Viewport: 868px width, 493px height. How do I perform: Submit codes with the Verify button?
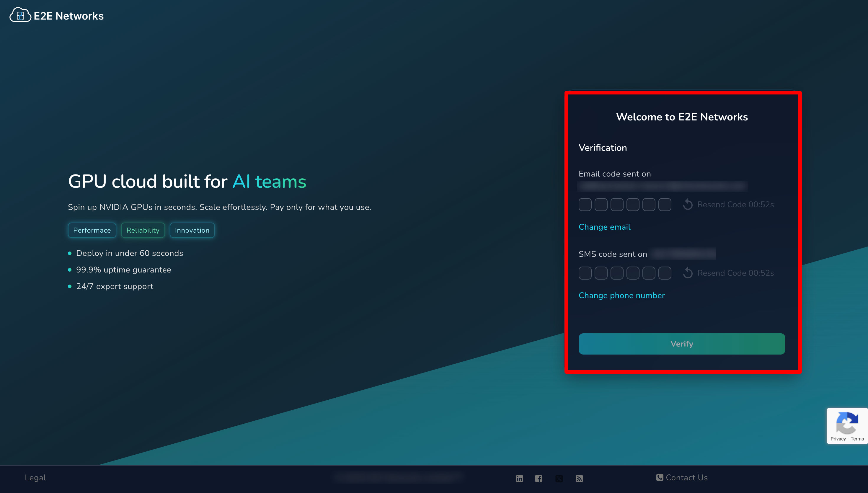tap(682, 344)
